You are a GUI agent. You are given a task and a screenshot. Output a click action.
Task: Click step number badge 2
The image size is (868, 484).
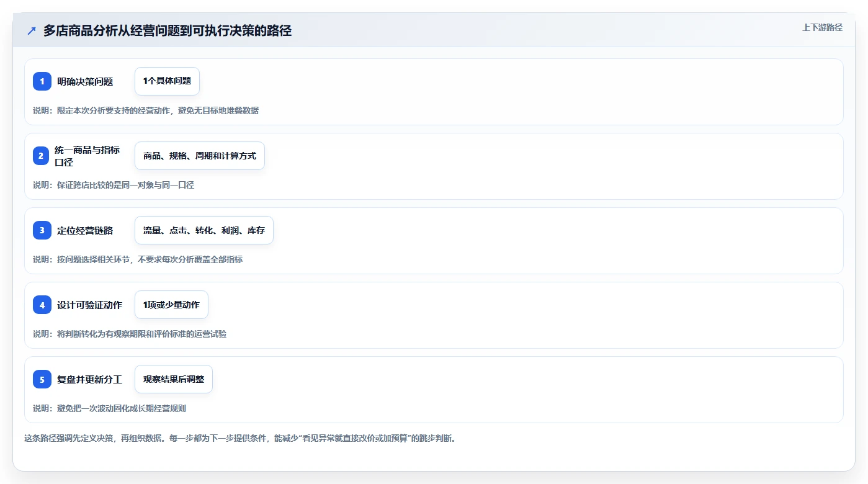(x=41, y=156)
